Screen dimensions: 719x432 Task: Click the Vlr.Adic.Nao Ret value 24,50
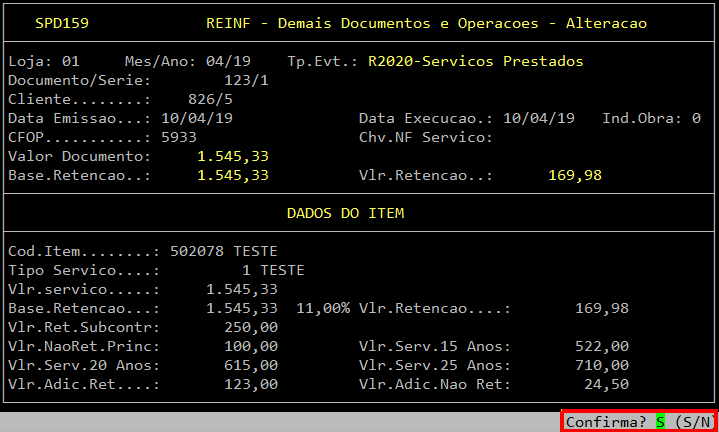(x=606, y=384)
